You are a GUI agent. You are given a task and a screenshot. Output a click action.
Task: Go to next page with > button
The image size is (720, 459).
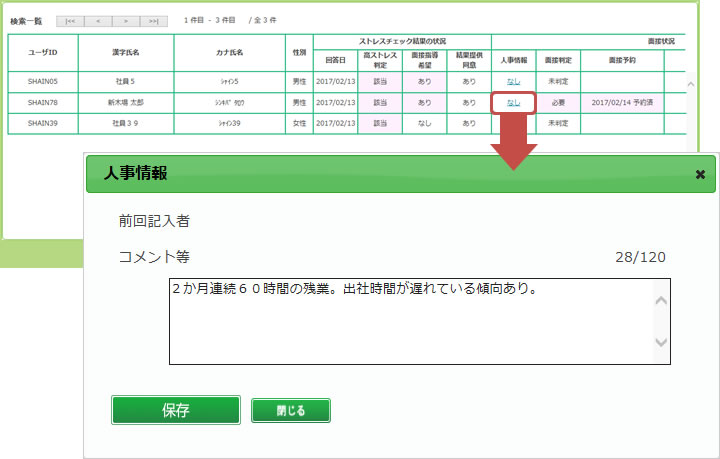pyautogui.click(x=126, y=21)
